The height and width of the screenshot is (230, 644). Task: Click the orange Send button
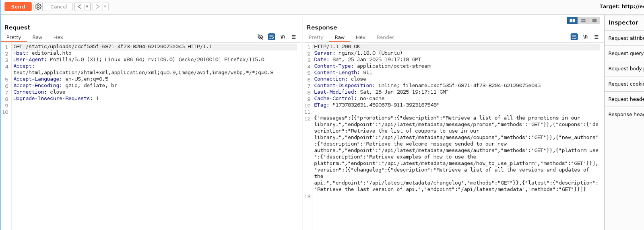(x=18, y=6)
